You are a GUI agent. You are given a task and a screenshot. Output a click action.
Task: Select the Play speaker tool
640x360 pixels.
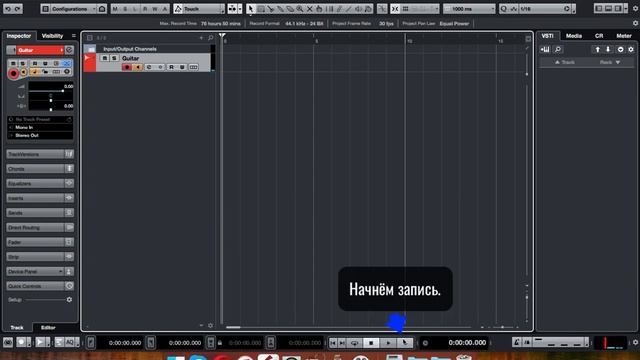358,9
